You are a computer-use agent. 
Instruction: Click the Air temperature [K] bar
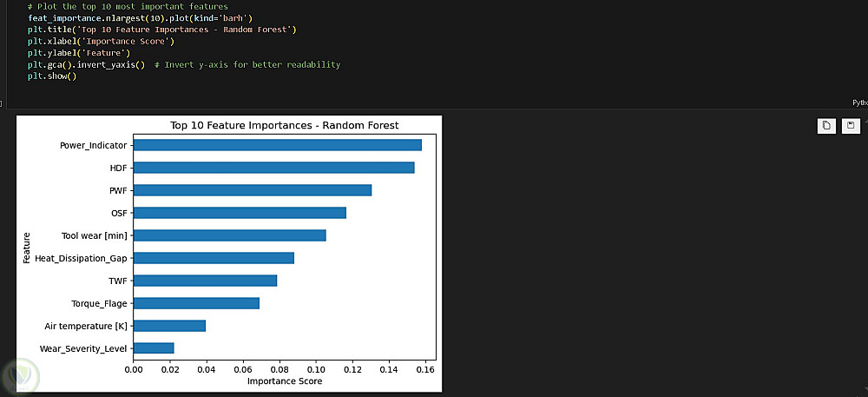click(x=169, y=326)
